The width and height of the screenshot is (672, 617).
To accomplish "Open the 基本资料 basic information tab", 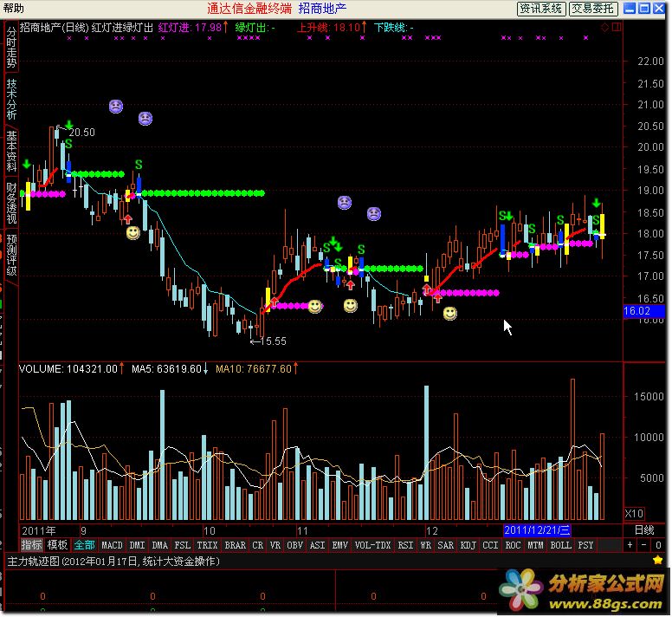I will (x=11, y=151).
